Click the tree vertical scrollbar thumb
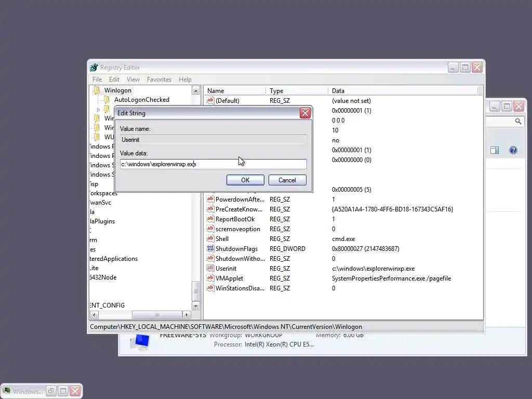 (196, 291)
